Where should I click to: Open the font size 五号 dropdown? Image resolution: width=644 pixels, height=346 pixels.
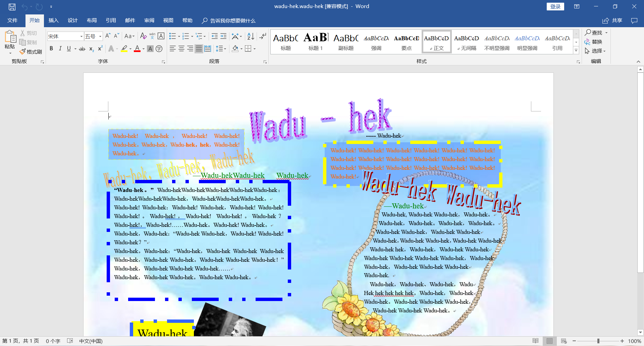(100, 36)
